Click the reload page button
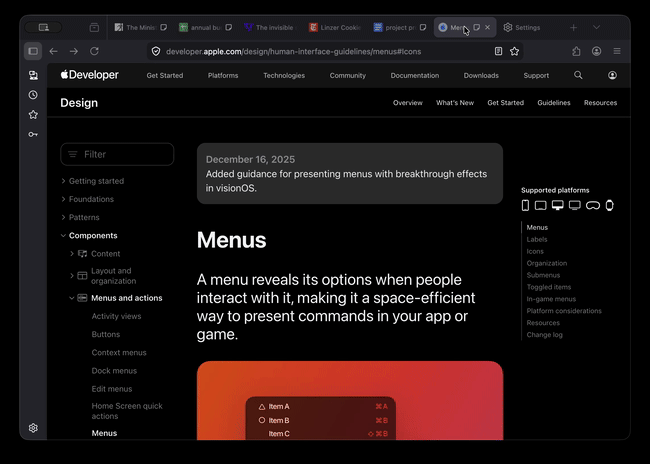The height and width of the screenshot is (464, 650). pos(94,51)
